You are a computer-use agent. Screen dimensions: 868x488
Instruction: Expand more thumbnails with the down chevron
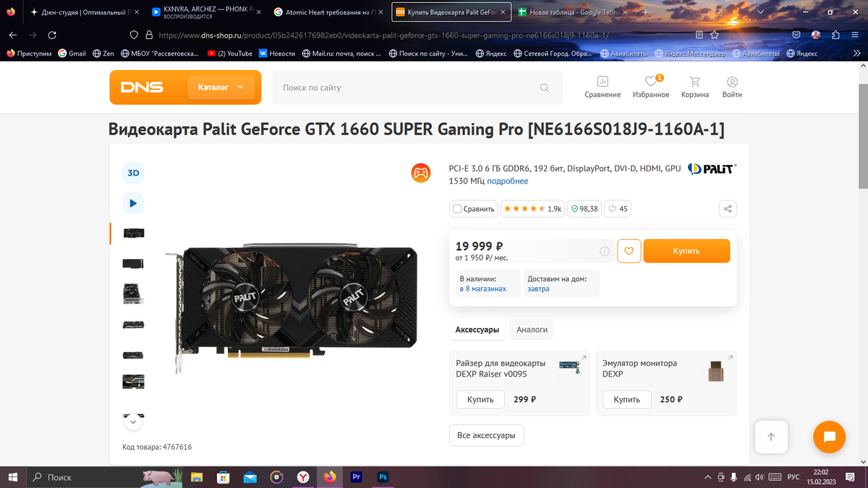133,422
